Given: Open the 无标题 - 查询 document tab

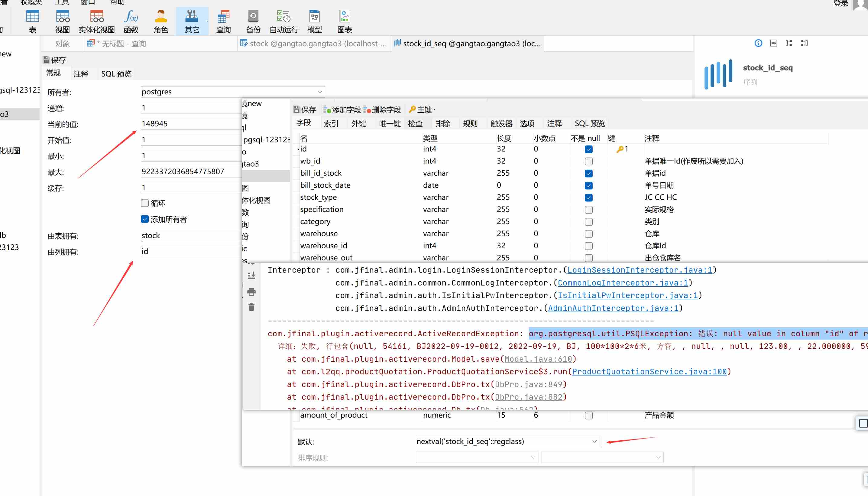Looking at the screenshot, I should 161,43.
